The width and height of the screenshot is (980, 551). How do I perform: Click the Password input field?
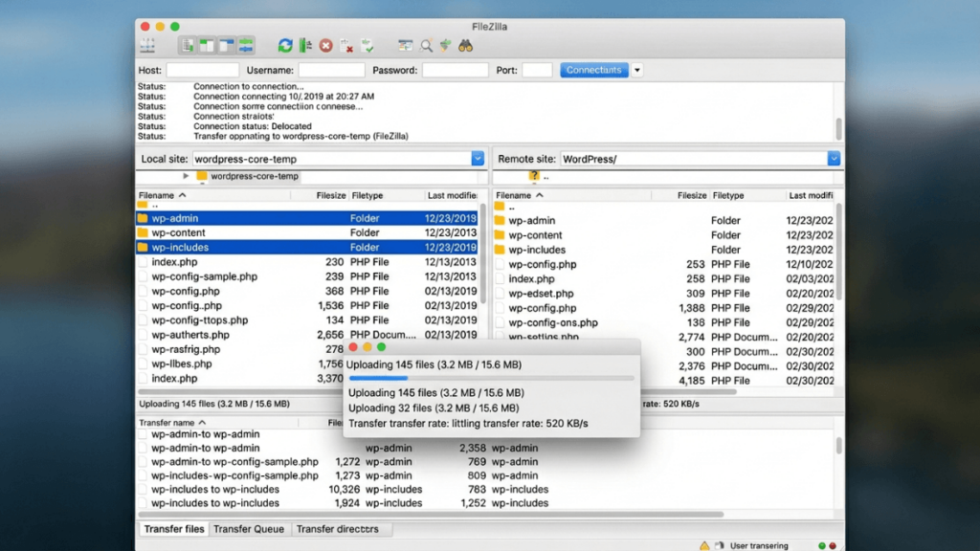tap(455, 70)
